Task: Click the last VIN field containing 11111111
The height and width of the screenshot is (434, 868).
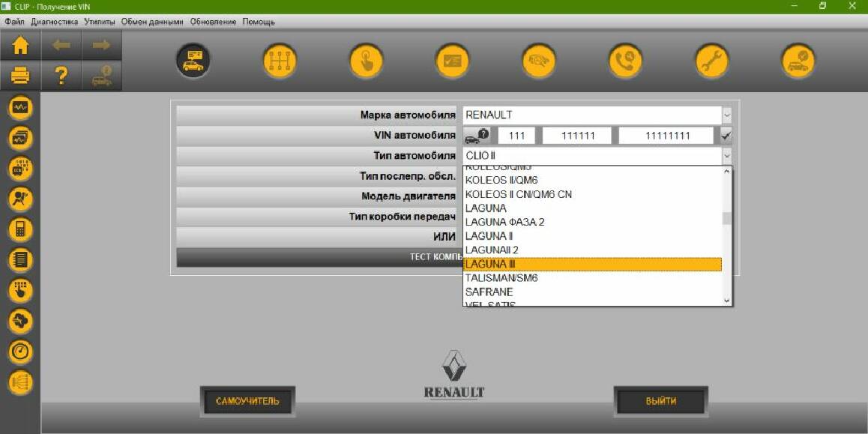Action: tap(666, 136)
